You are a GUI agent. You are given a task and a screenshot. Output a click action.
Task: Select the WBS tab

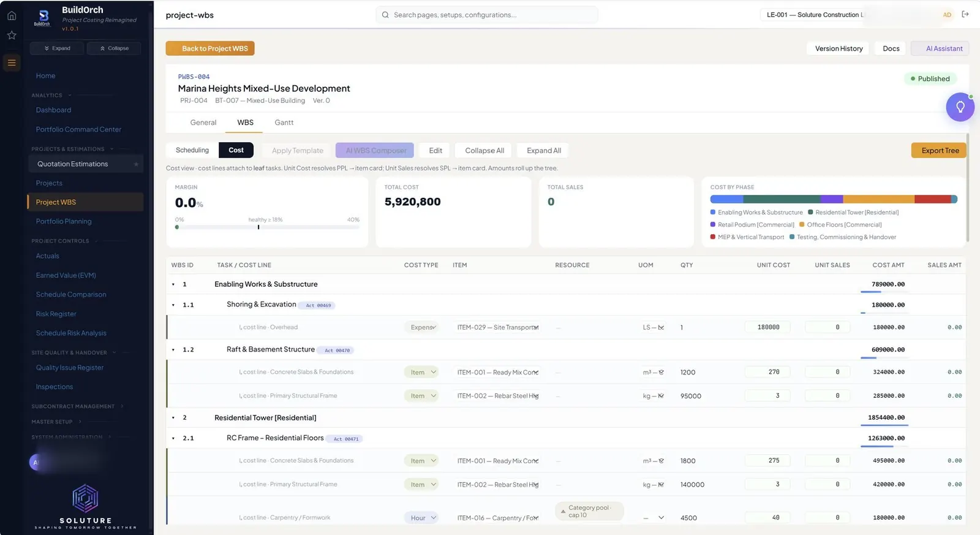[245, 123]
